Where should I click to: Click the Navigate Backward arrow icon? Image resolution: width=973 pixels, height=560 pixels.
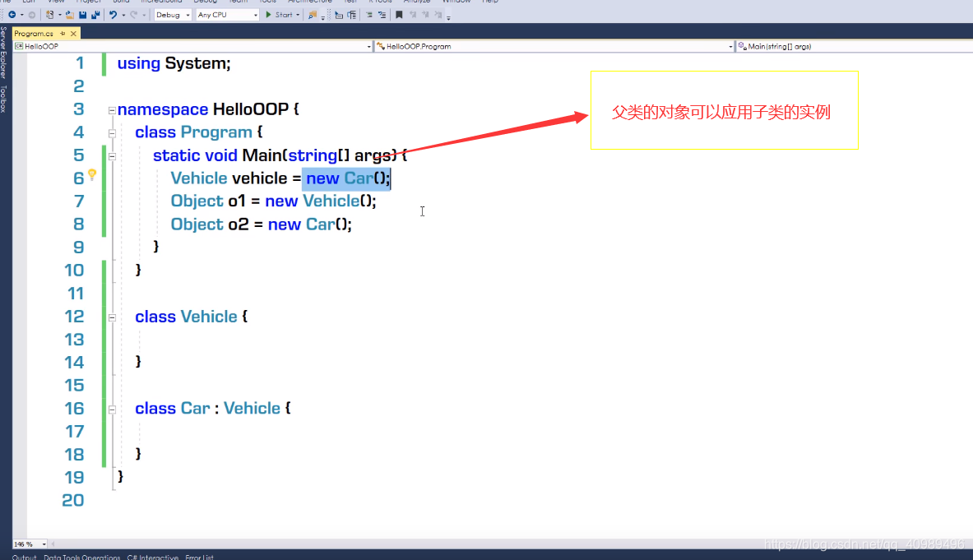(12, 15)
